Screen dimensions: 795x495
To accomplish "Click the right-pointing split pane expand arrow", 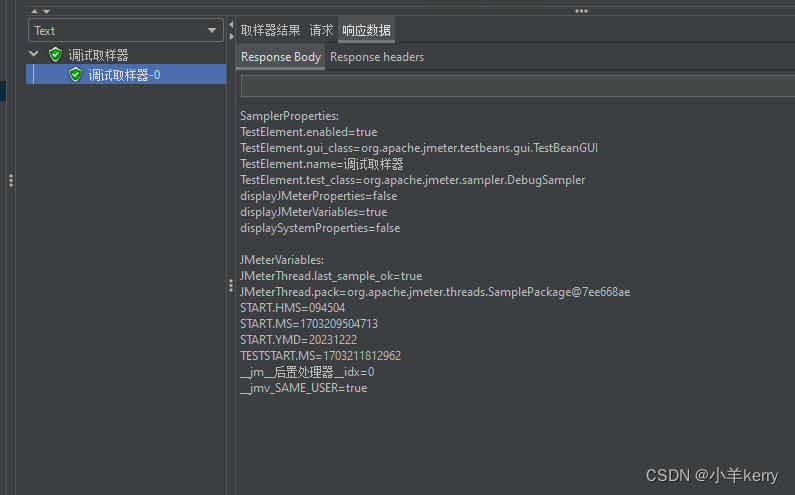I will tap(232, 37).
